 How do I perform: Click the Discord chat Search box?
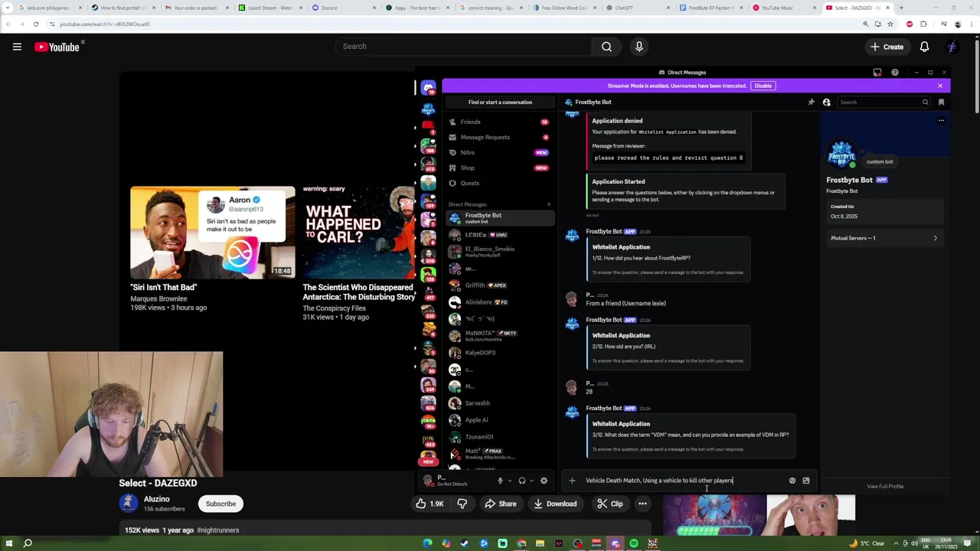pyautogui.click(x=884, y=102)
